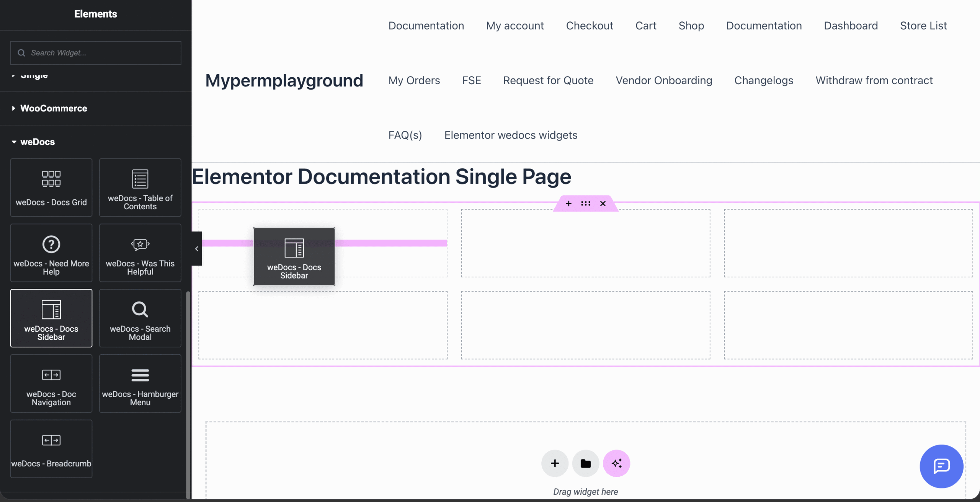Add new container with round plus button
980x502 pixels.
[x=555, y=463]
